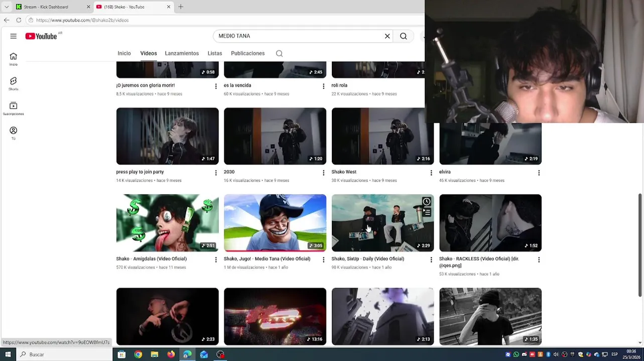Open Firefox from the taskbar
Image resolution: width=644 pixels, height=361 pixels.
coord(171,354)
